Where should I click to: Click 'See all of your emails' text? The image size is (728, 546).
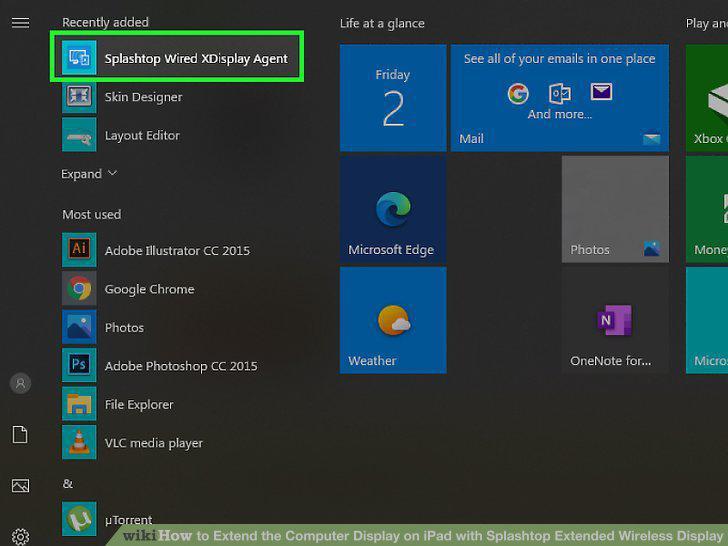559,58
